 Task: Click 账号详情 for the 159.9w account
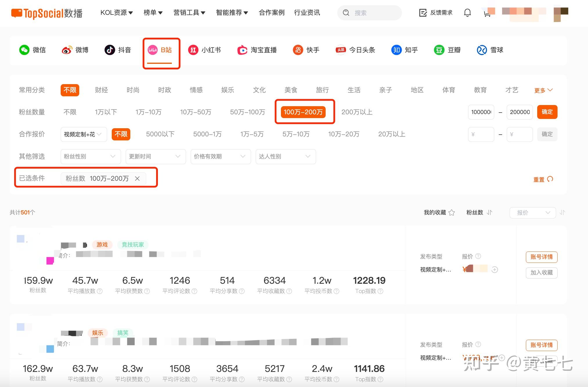(542, 257)
